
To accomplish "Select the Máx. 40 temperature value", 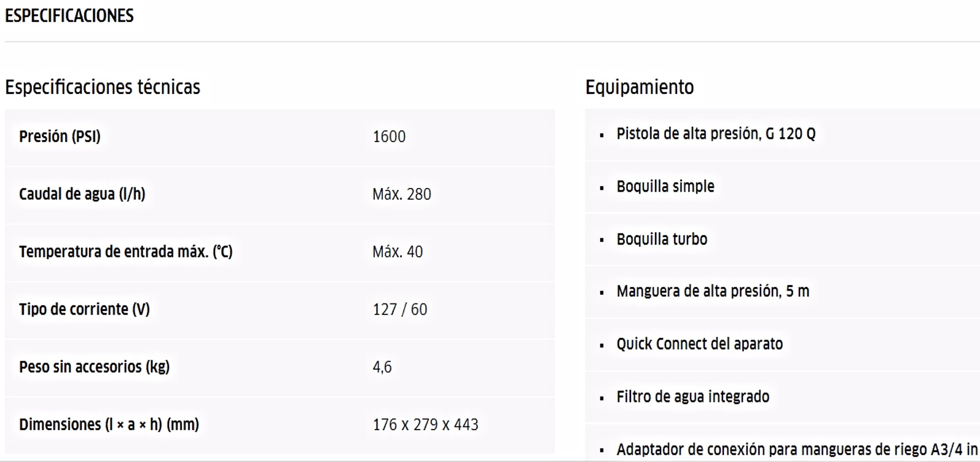I will point(398,252).
